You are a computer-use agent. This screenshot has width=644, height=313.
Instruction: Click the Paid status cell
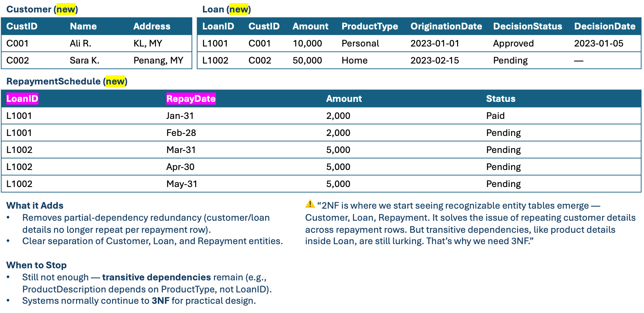coord(495,116)
